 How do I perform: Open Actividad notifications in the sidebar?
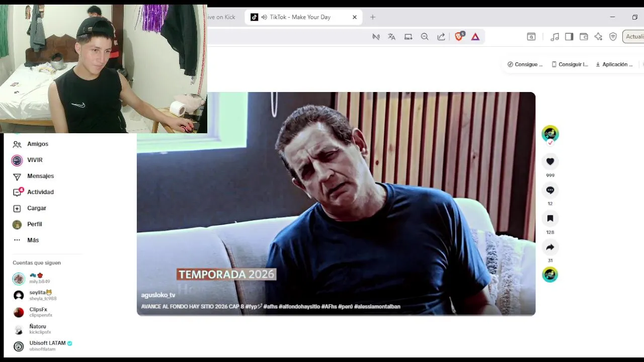pos(40,192)
